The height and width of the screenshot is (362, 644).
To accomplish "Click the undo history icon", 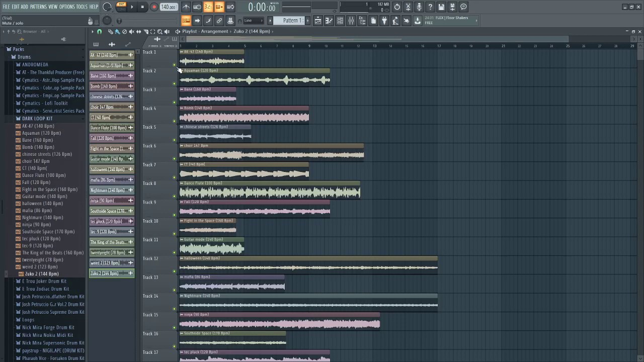I will (397, 7).
